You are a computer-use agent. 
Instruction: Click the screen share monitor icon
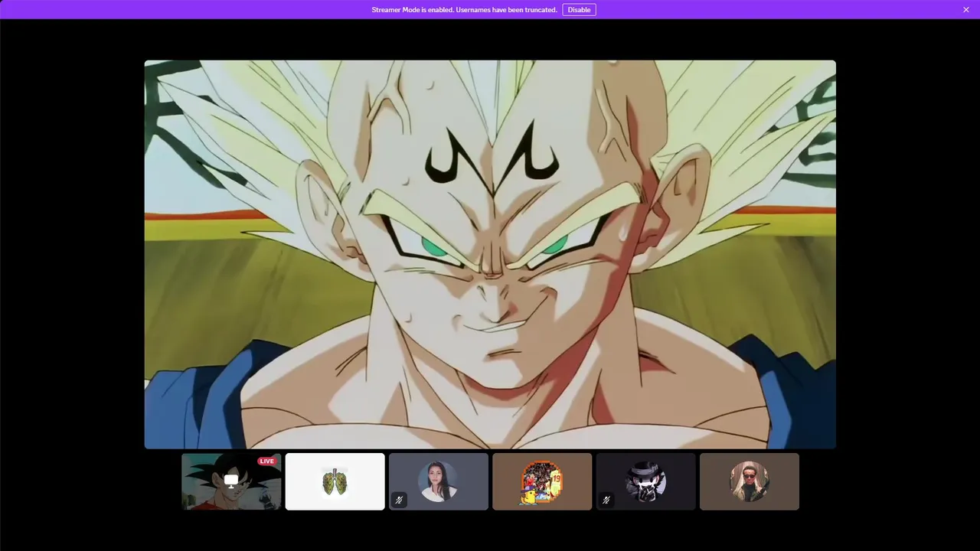coord(231,481)
